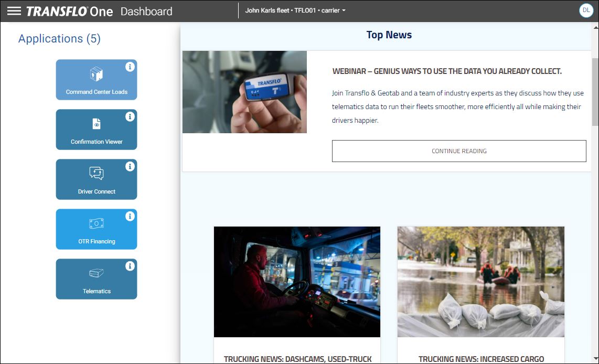Click the Top News heading
The height and width of the screenshot is (364, 599).
click(x=389, y=35)
